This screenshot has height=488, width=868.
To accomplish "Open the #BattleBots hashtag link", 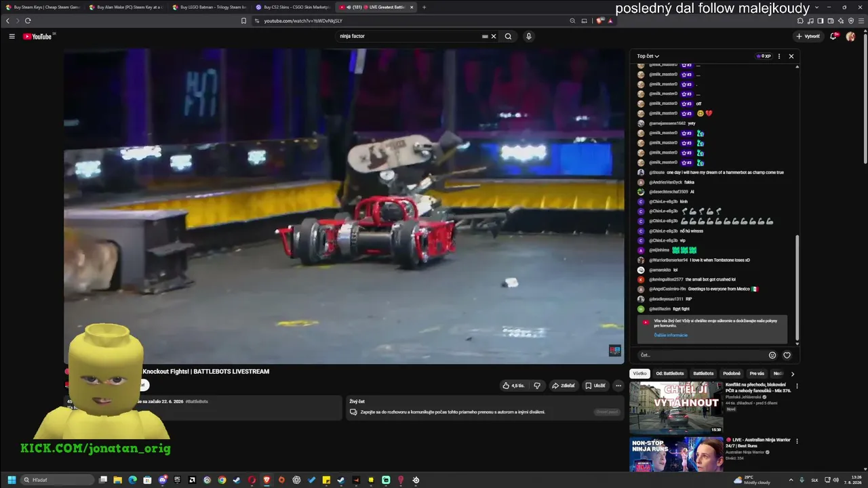I will (197, 401).
